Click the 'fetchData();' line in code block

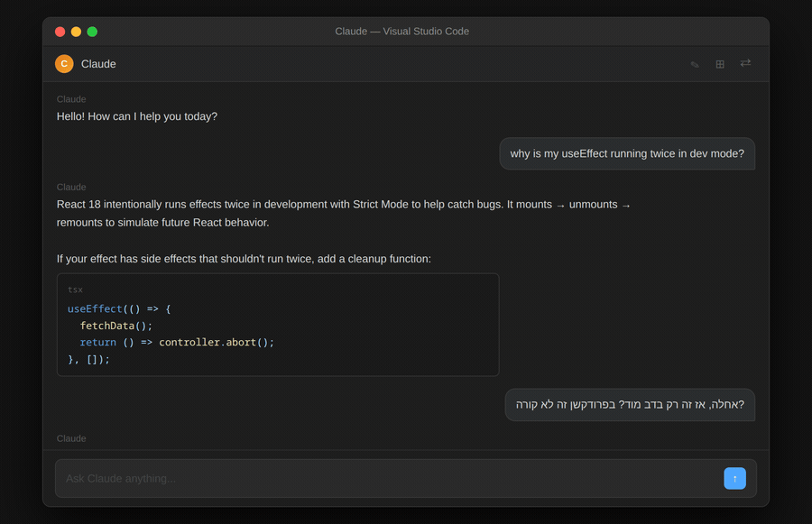[x=116, y=326]
